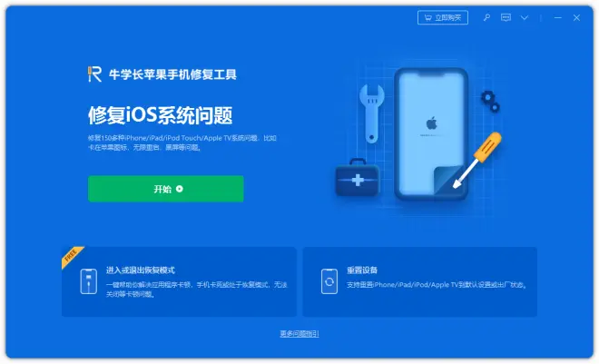Click the phone cable recovery mode icon
The height and width of the screenshot is (364, 599).
pyautogui.click(x=89, y=281)
